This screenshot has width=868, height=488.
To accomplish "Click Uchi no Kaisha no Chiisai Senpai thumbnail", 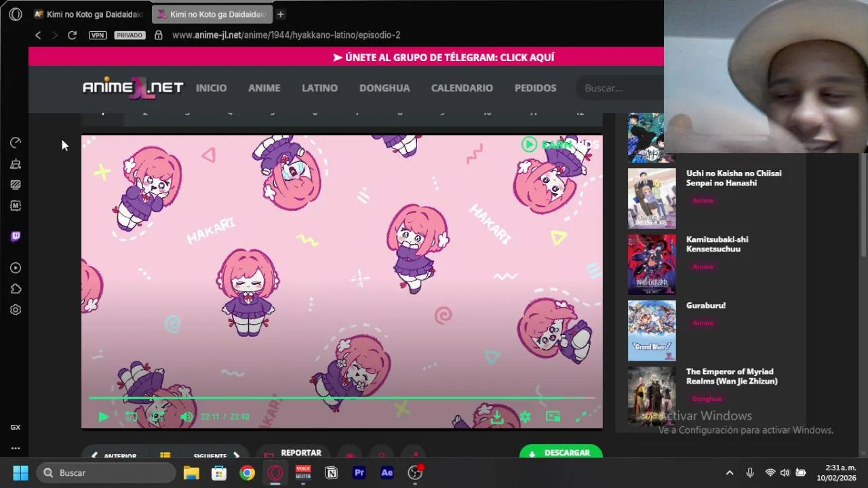I will 652,198.
